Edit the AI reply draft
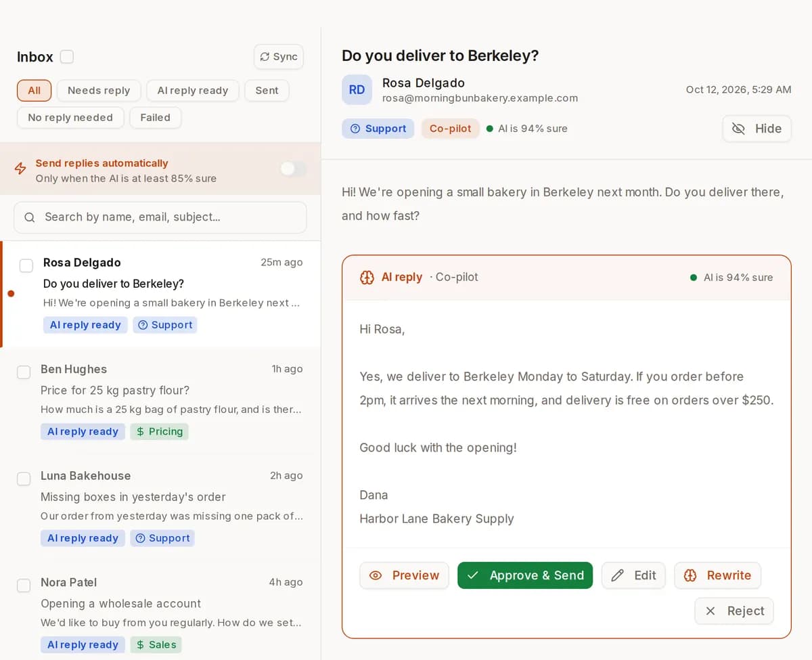Viewport: 812px width, 660px height. pos(633,575)
